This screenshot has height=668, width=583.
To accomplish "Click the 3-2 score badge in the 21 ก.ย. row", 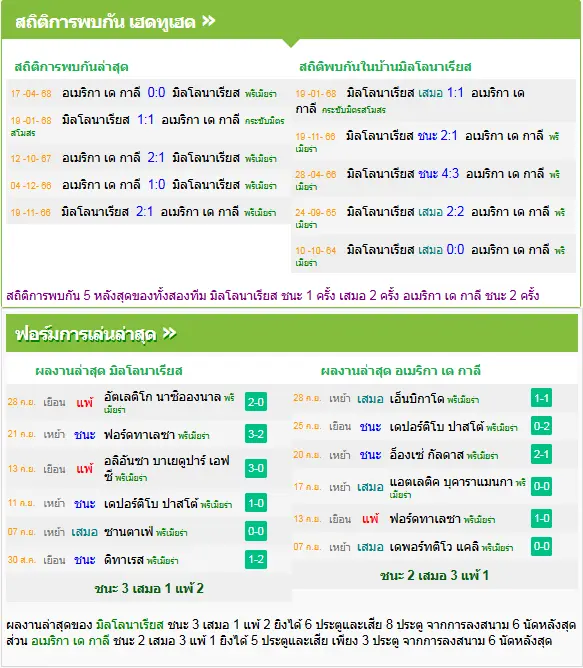I will click(256, 434).
